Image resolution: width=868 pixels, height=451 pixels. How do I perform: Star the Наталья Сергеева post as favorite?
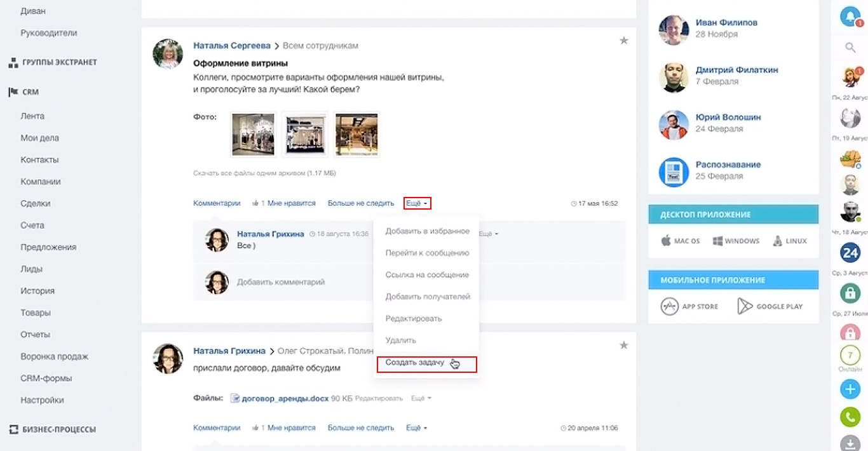623,41
